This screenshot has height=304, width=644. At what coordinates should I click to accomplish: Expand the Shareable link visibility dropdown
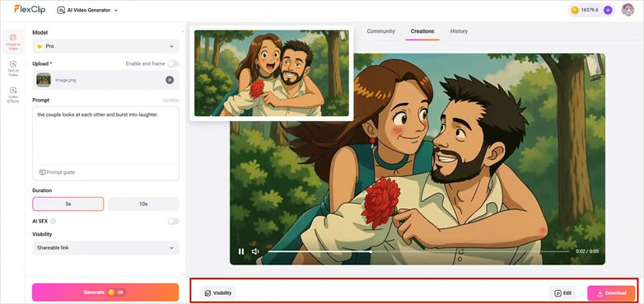coord(105,248)
